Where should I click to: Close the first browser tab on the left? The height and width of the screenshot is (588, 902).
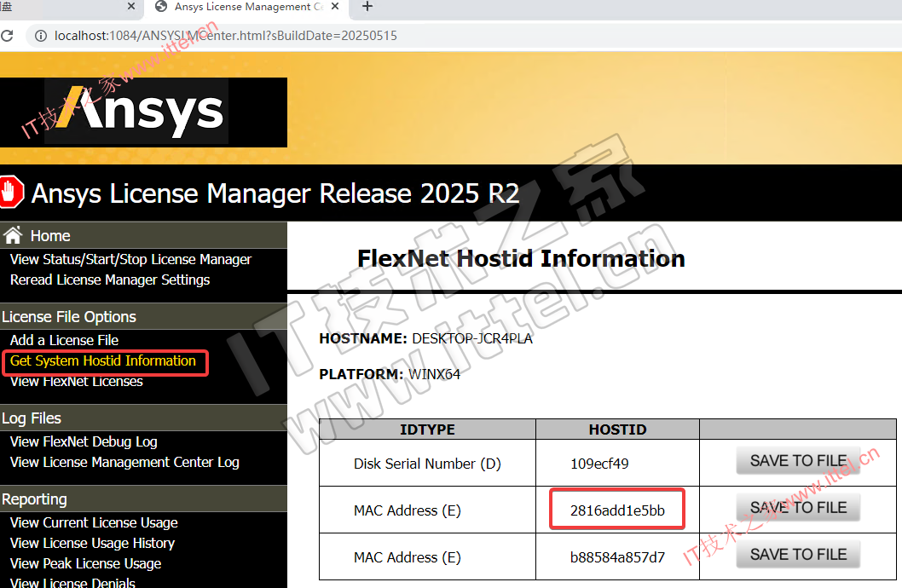point(131,7)
